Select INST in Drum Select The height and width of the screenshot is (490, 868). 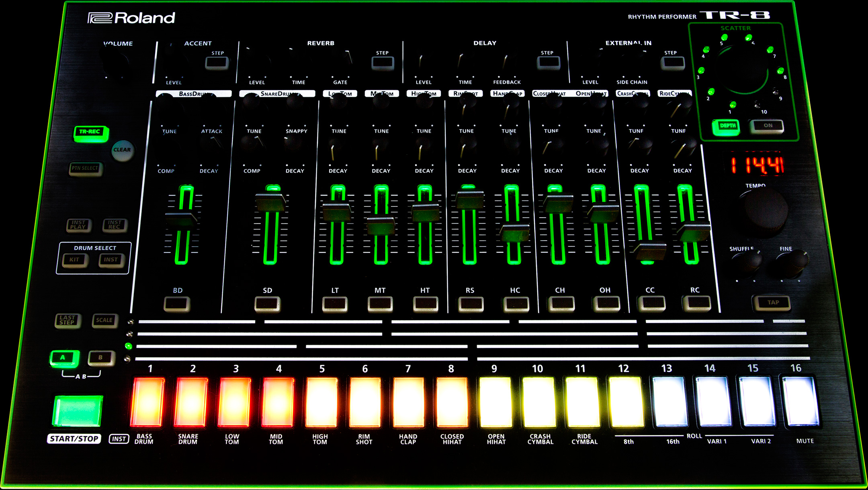tap(111, 260)
